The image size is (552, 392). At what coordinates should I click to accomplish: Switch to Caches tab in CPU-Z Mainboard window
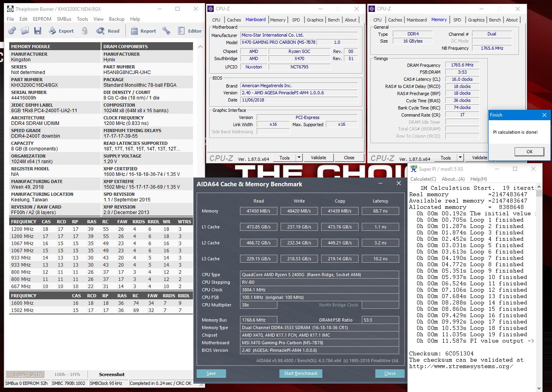234,20
